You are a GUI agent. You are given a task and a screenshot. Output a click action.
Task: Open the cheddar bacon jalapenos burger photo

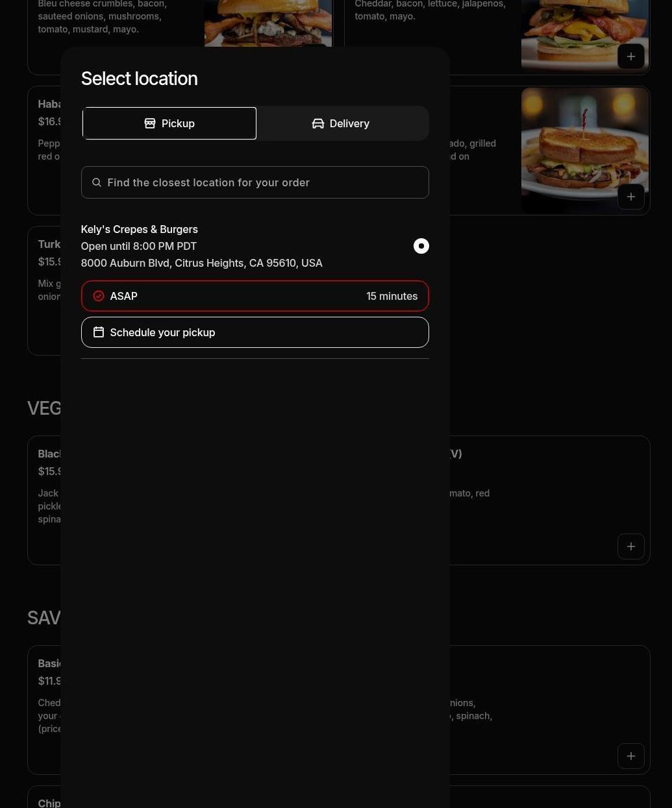[x=585, y=36]
